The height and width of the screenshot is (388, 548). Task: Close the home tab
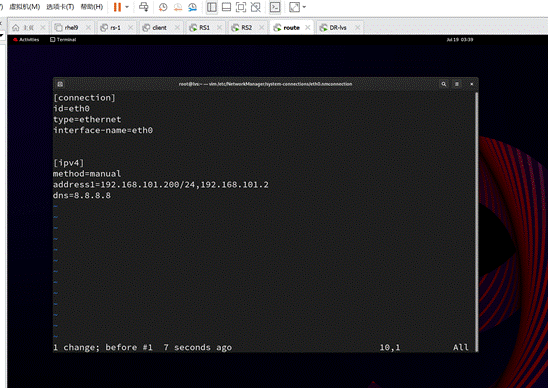(x=43, y=28)
